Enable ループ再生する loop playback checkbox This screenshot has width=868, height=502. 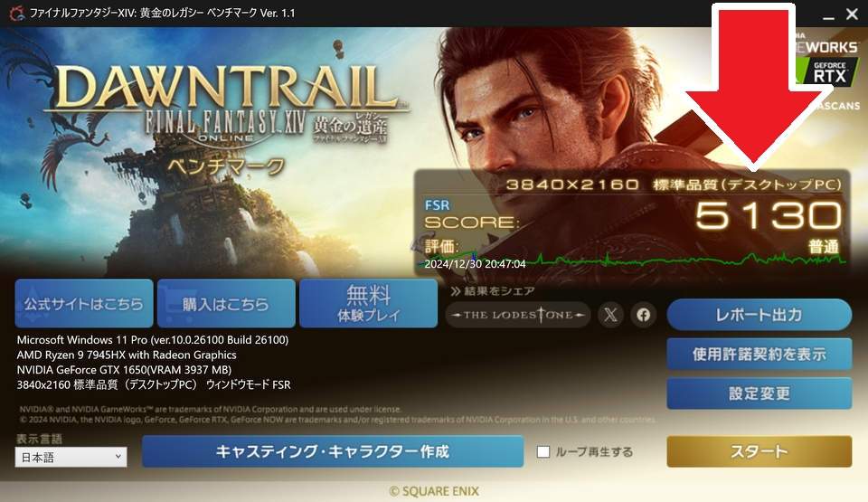point(543,451)
